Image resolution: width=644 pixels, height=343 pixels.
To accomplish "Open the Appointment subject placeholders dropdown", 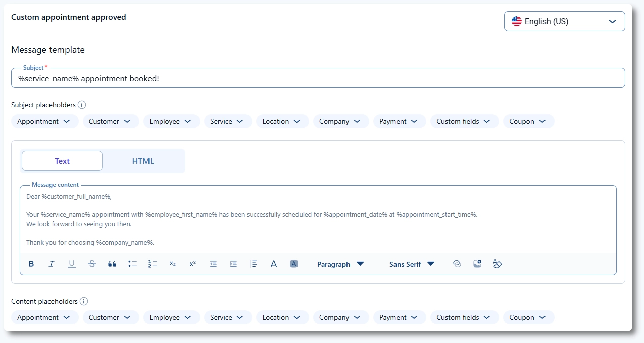I will (44, 121).
